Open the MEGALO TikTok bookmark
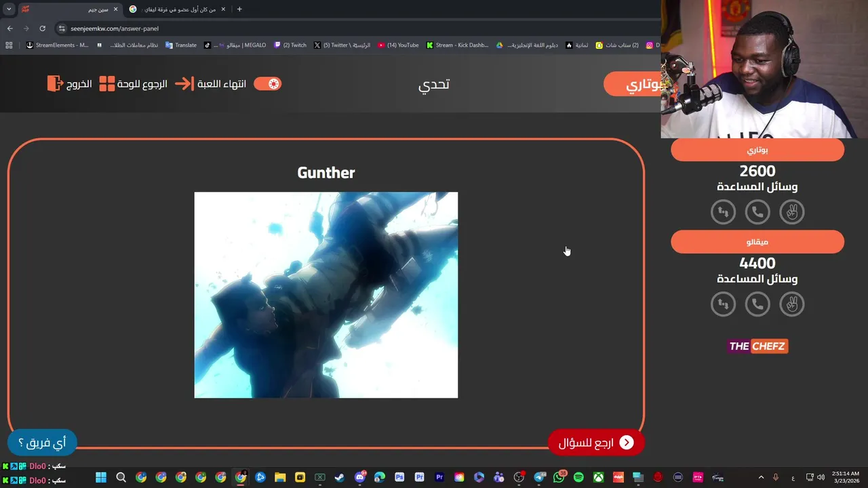 coord(235,45)
